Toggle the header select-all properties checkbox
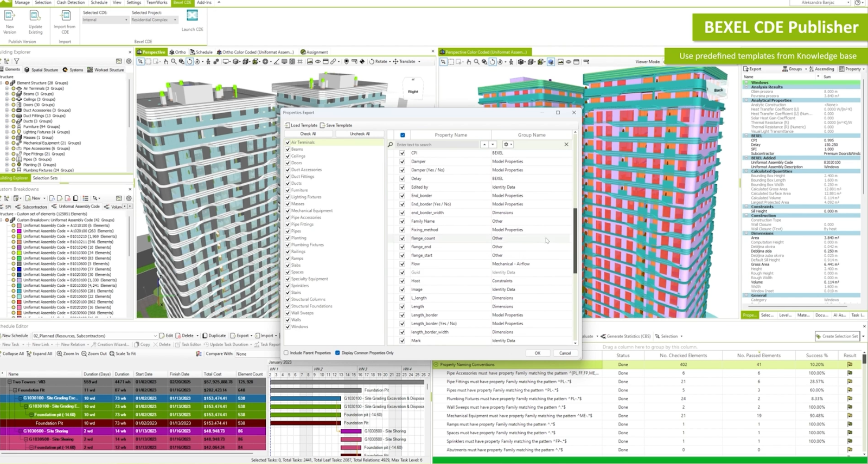The width and height of the screenshot is (868, 464). pos(402,135)
